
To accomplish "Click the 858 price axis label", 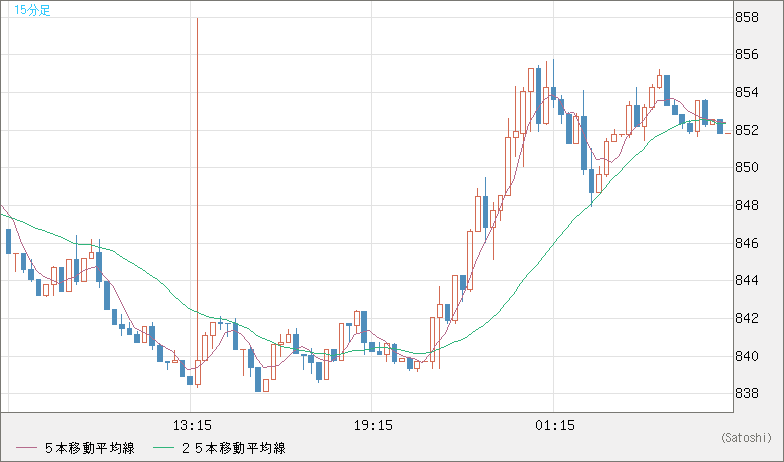I will pos(746,18).
